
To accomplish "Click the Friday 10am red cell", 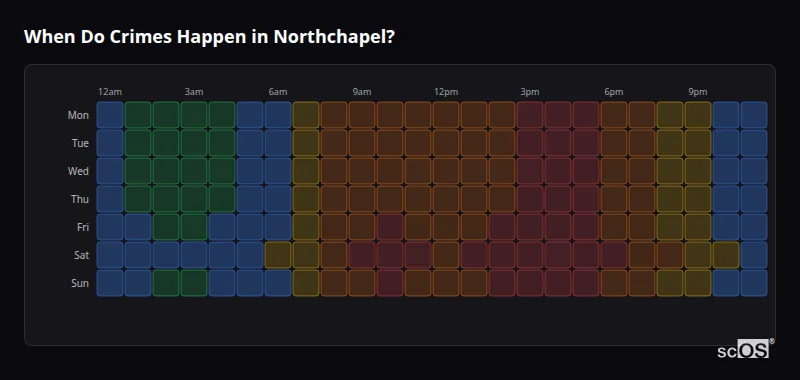I will coord(390,227).
